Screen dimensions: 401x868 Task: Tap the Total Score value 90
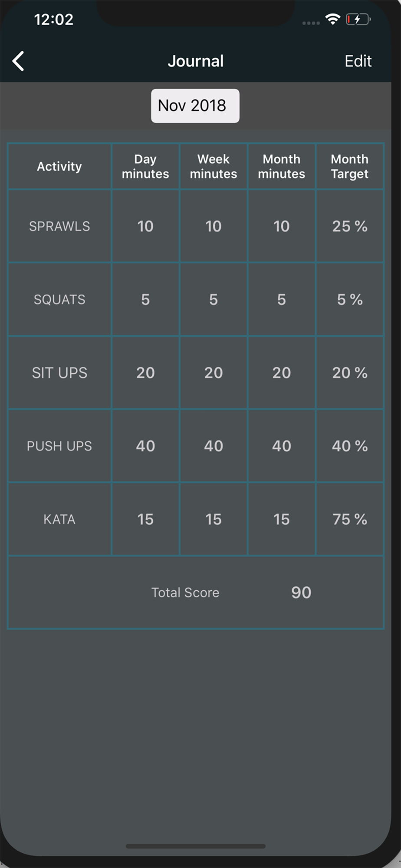[x=301, y=593]
